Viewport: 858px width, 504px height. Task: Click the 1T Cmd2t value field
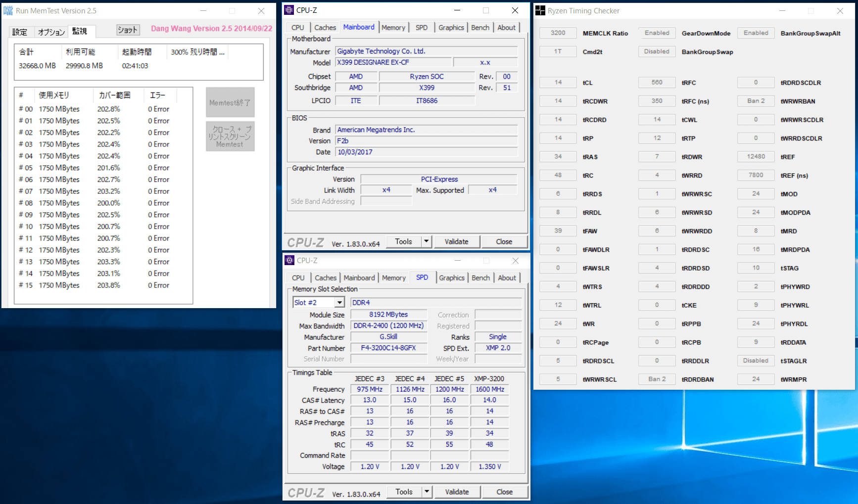tap(558, 51)
